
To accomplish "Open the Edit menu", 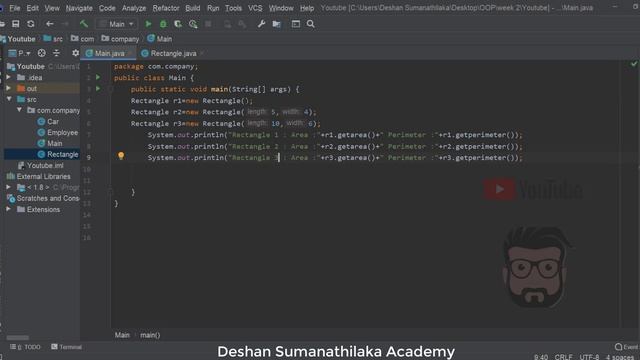I will click(33, 8).
